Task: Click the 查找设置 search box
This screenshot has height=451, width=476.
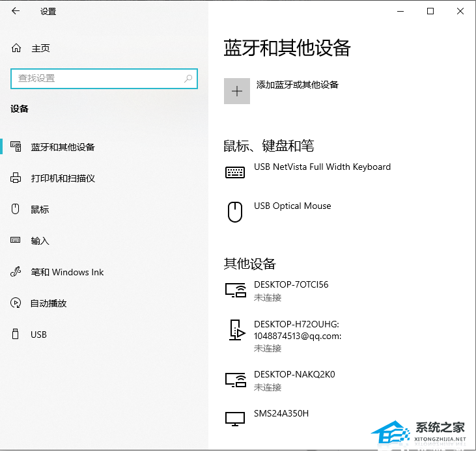Action: point(98,79)
